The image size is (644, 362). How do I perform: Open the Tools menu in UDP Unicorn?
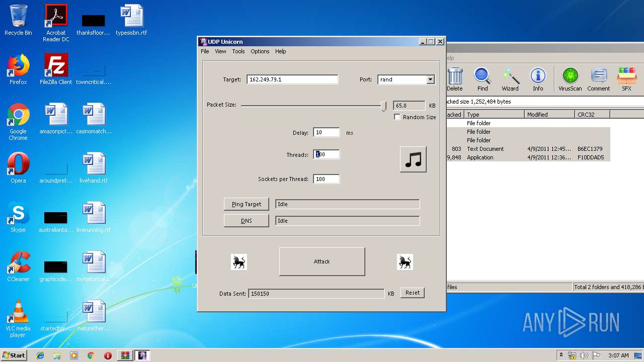(238, 51)
